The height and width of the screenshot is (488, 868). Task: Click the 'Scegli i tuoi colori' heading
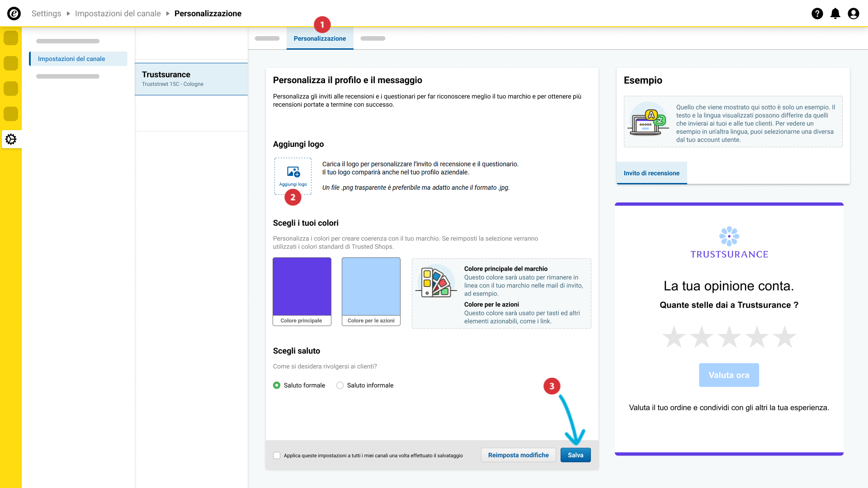[306, 223]
